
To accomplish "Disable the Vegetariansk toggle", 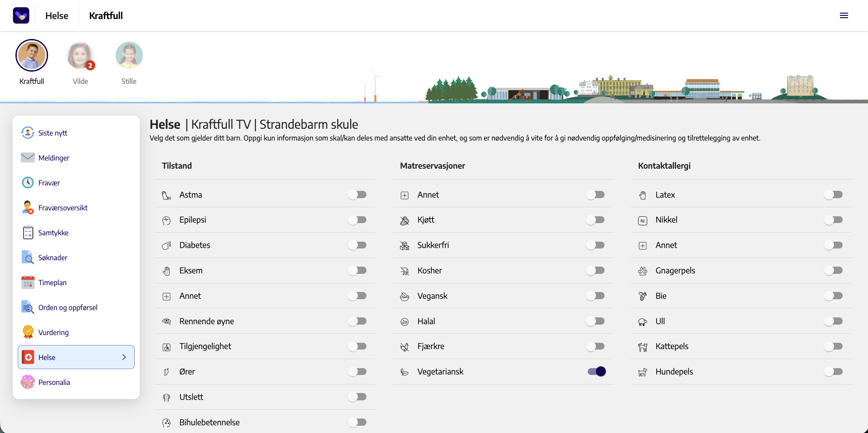I will coord(597,371).
